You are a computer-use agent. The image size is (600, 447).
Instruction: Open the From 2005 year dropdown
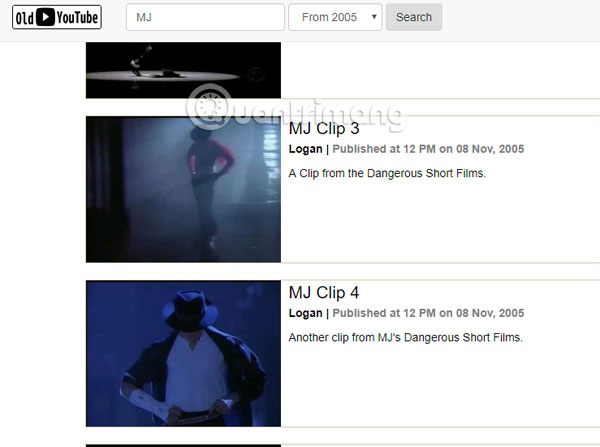click(335, 17)
